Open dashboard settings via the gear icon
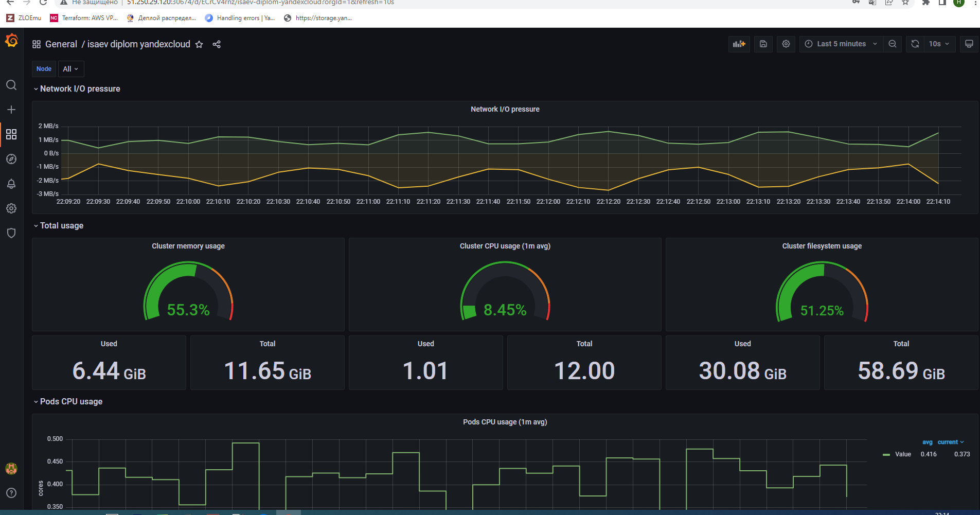 786,44
